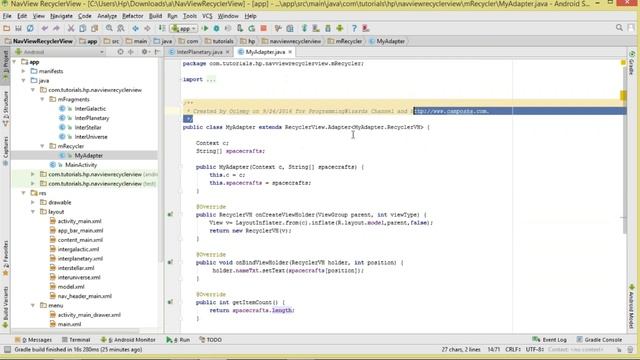Open the Build menu
This screenshot has width=640, height=360.
pos(155,16)
